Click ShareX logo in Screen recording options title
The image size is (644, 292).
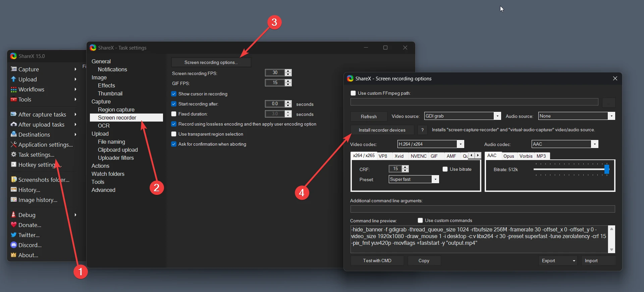pyautogui.click(x=350, y=78)
